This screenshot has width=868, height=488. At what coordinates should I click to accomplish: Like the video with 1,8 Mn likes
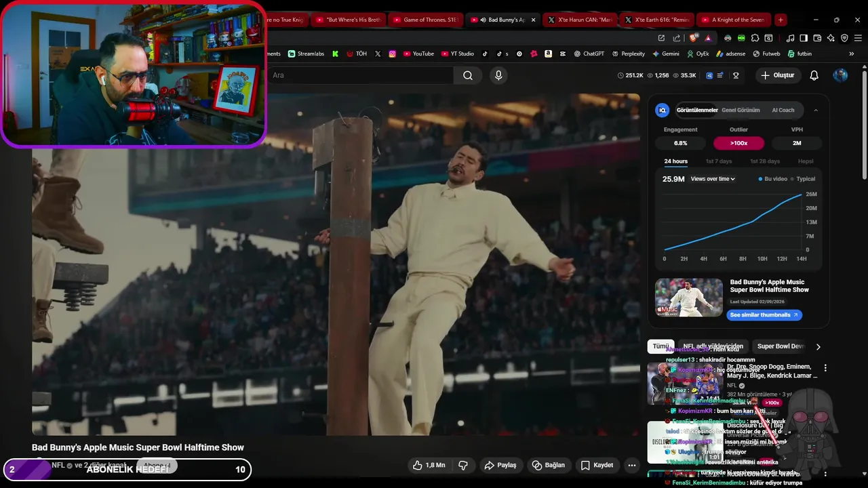tap(429, 465)
